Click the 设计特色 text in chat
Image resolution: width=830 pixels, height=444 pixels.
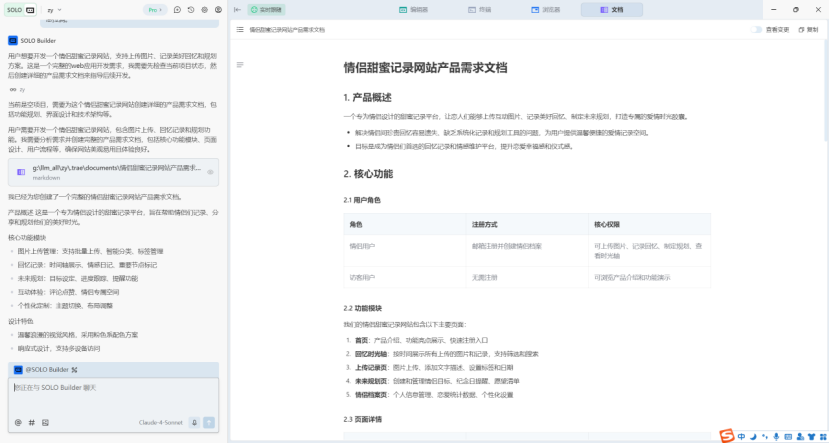point(21,321)
